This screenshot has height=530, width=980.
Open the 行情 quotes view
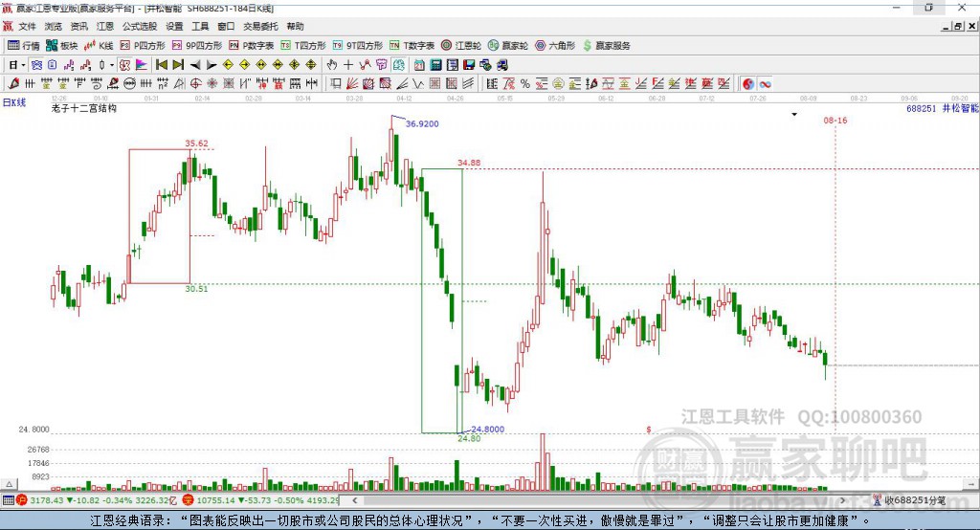point(23,46)
